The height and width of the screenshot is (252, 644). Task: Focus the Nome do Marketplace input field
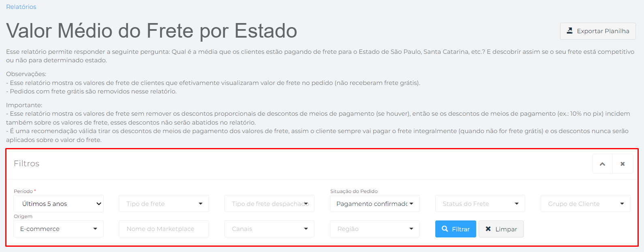[x=164, y=229]
